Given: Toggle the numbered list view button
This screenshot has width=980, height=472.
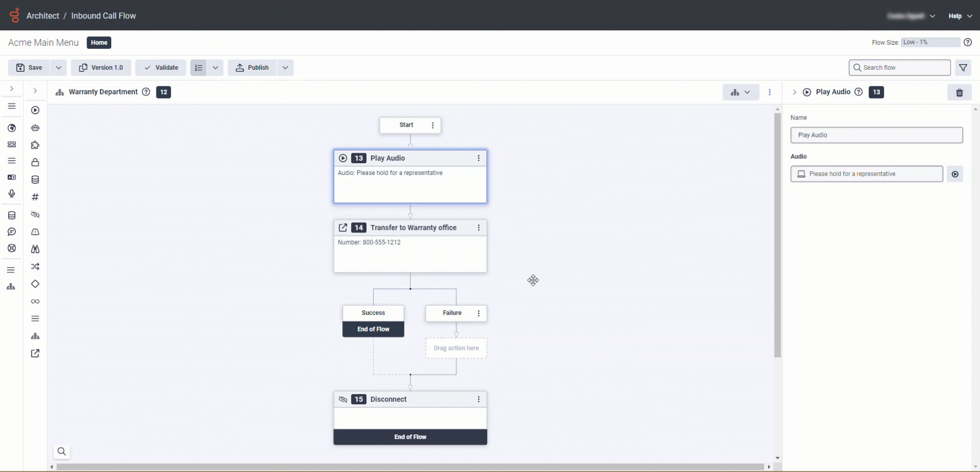Looking at the screenshot, I should (x=198, y=68).
